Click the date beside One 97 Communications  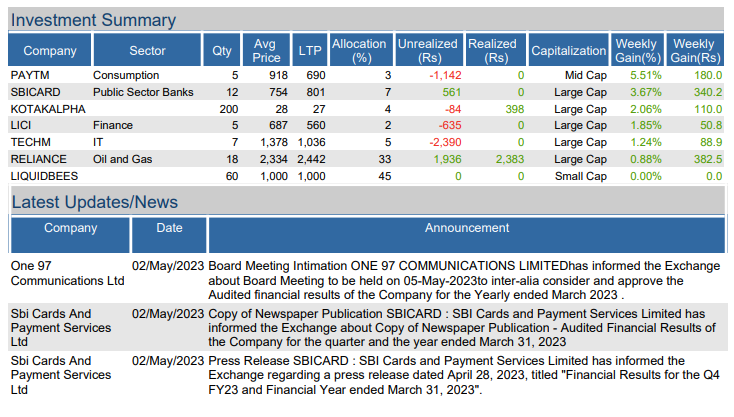pyautogui.click(x=168, y=266)
